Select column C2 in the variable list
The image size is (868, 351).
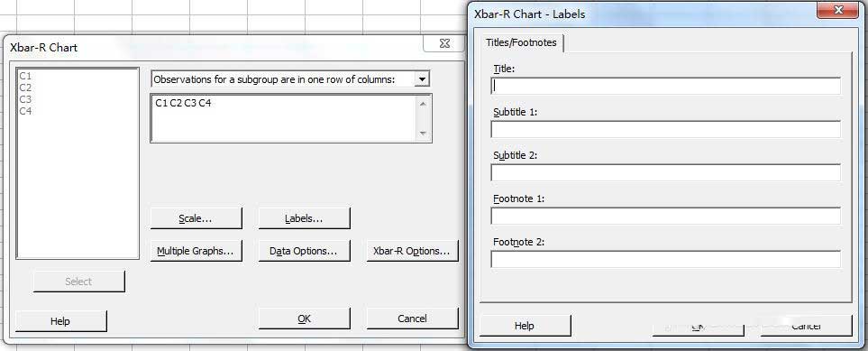(x=25, y=88)
